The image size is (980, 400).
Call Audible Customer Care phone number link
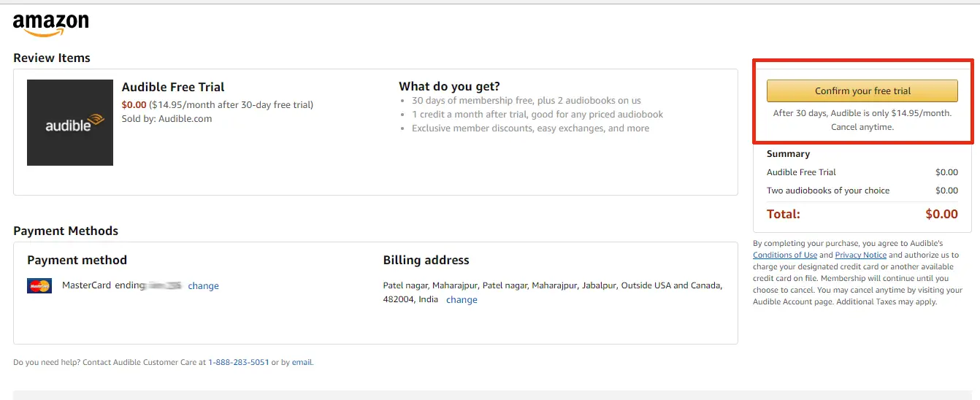[x=239, y=362]
